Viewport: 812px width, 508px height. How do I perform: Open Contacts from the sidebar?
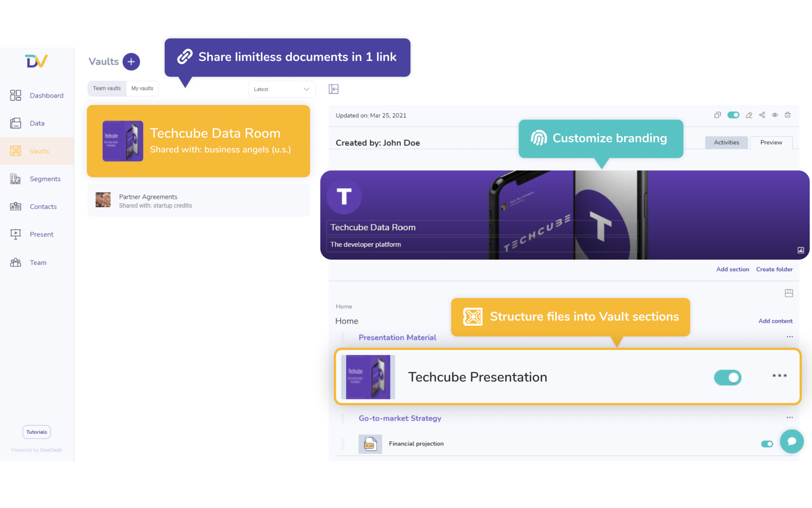point(16,206)
